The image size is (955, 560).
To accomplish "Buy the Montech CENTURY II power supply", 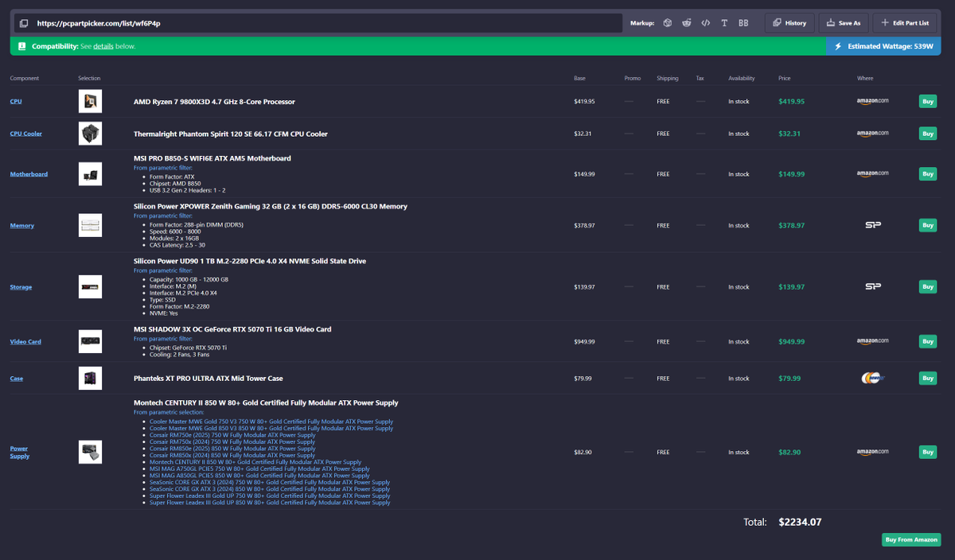I will click(928, 452).
